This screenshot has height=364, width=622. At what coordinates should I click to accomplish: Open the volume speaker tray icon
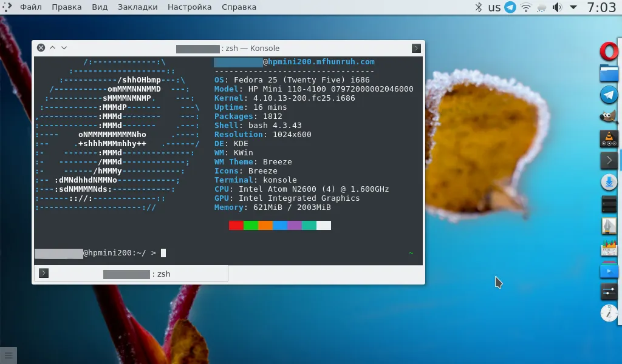point(558,7)
